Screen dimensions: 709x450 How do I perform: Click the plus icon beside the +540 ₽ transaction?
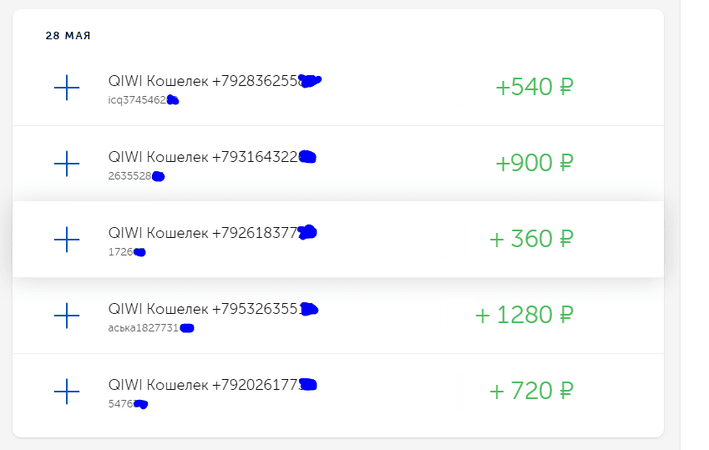66,87
